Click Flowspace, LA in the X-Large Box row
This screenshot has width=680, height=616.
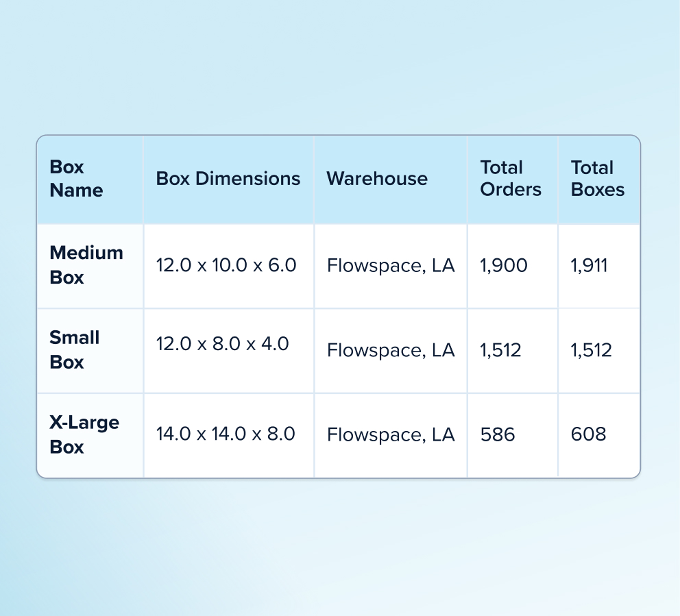tap(391, 435)
